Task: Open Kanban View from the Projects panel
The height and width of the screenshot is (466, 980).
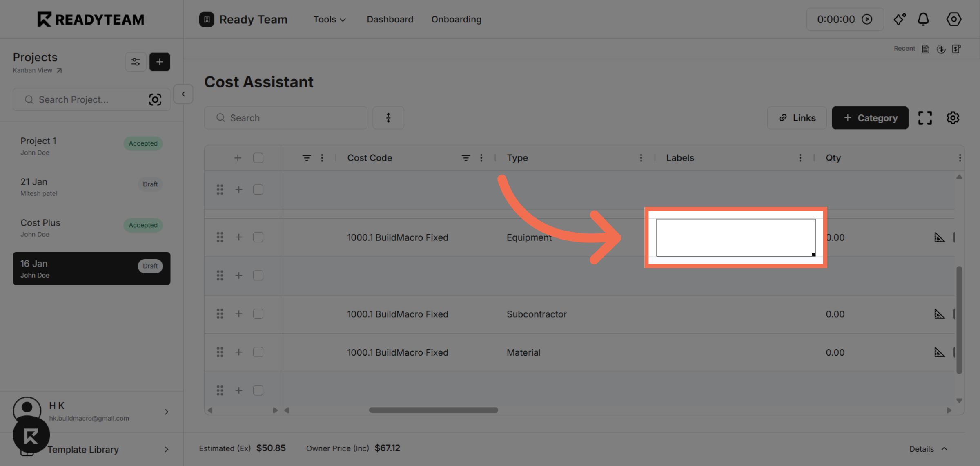Action: pos(37,70)
